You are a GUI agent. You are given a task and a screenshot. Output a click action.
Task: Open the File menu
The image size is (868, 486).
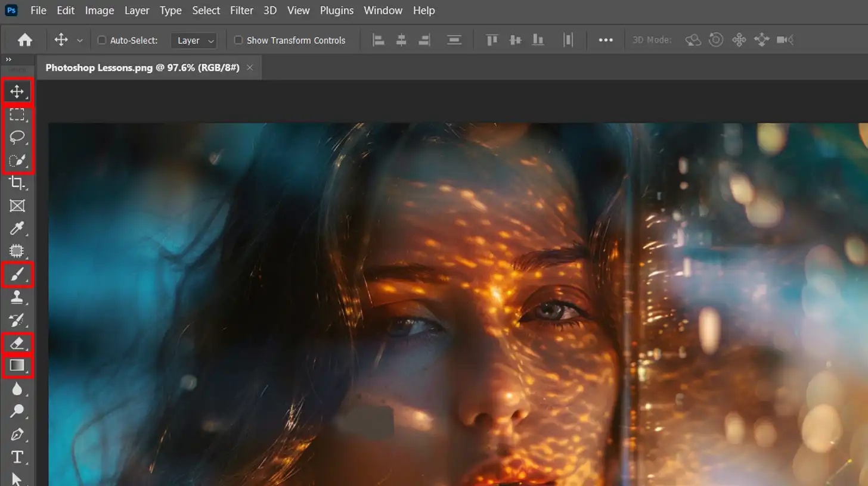click(x=38, y=10)
